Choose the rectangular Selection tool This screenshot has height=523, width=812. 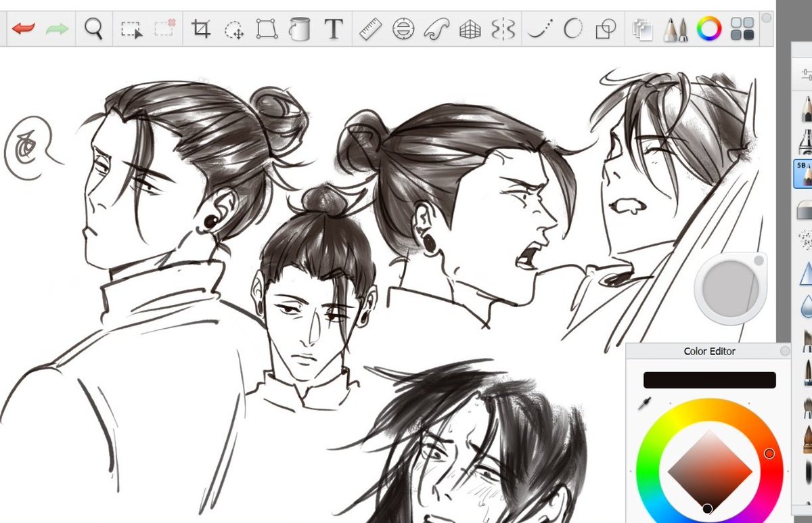click(x=131, y=29)
